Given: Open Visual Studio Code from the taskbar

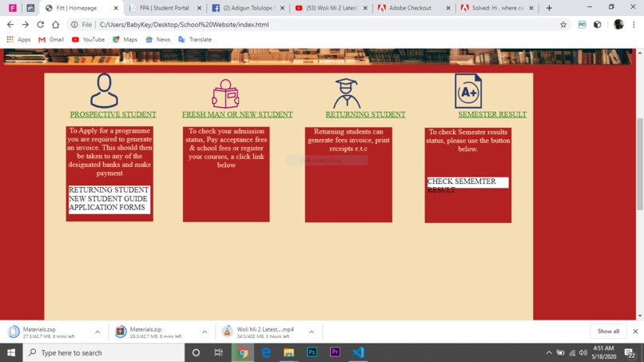Looking at the screenshot, I should 358,352.
